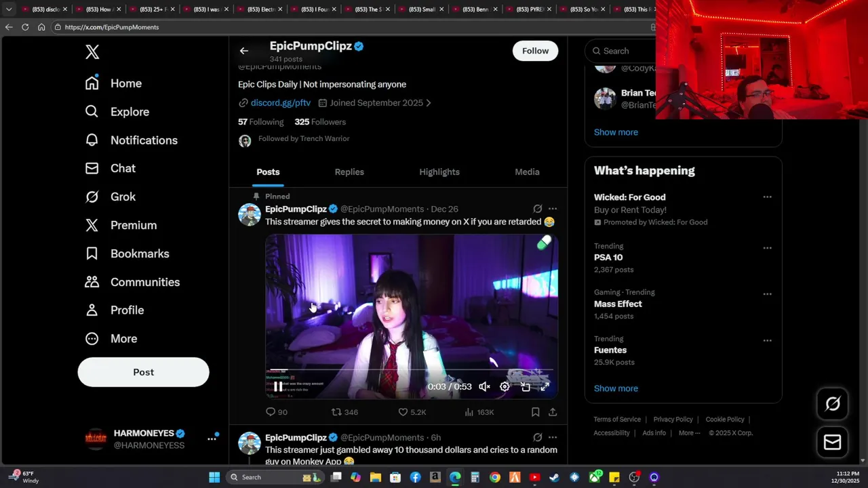Open Chrome from the taskbar
This screenshot has width=868, height=488.
tap(495, 477)
